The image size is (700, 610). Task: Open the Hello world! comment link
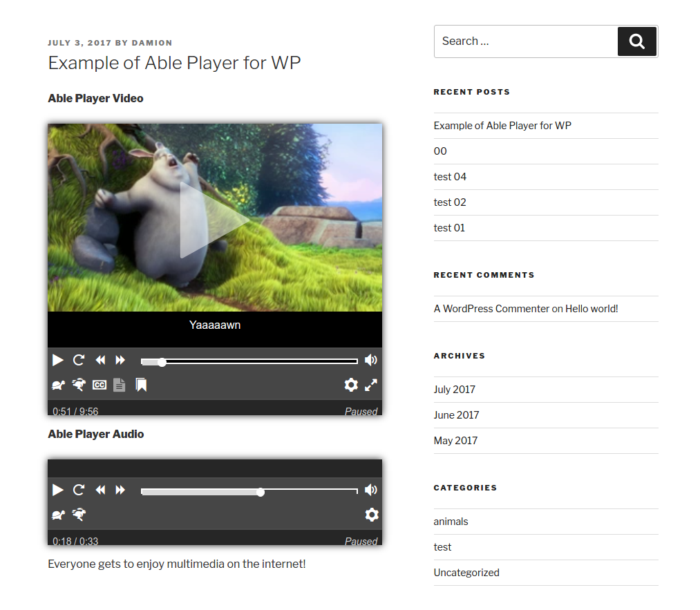(x=592, y=309)
